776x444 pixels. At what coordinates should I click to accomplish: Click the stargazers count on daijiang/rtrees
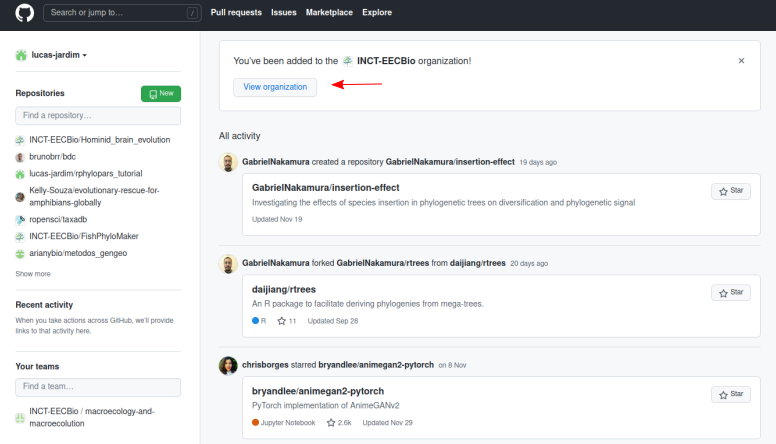[287, 321]
